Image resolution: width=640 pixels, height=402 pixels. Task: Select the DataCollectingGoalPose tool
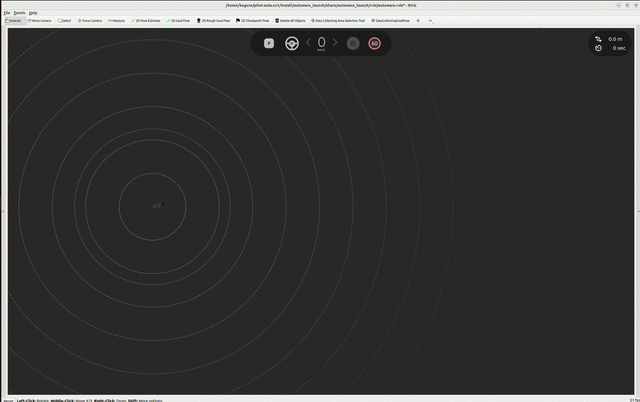click(390, 20)
